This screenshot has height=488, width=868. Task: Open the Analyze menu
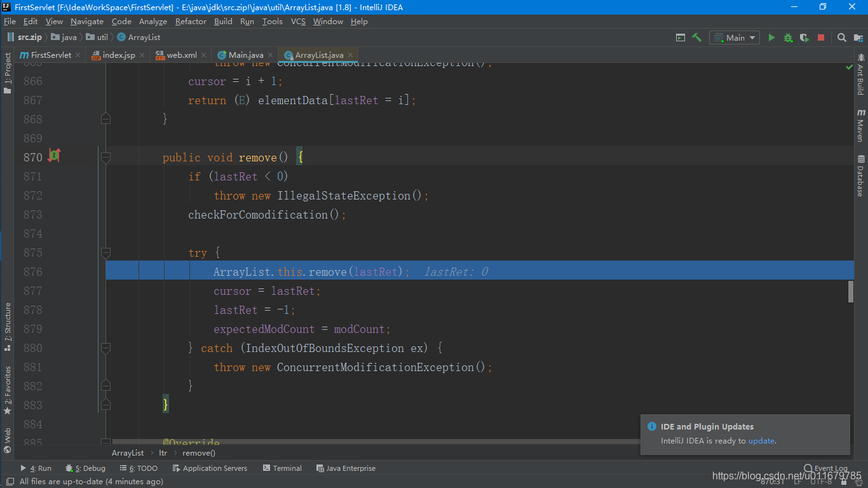(x=153, y=22)
